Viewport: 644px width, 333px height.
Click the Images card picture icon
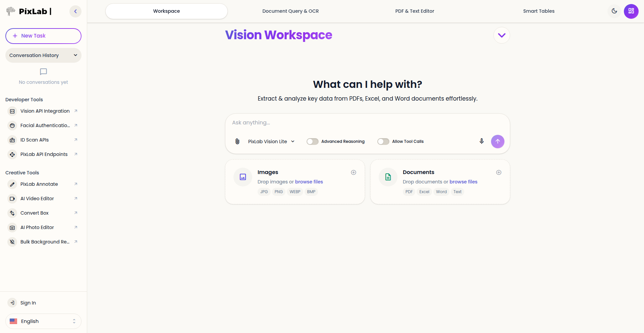[243, 177]
